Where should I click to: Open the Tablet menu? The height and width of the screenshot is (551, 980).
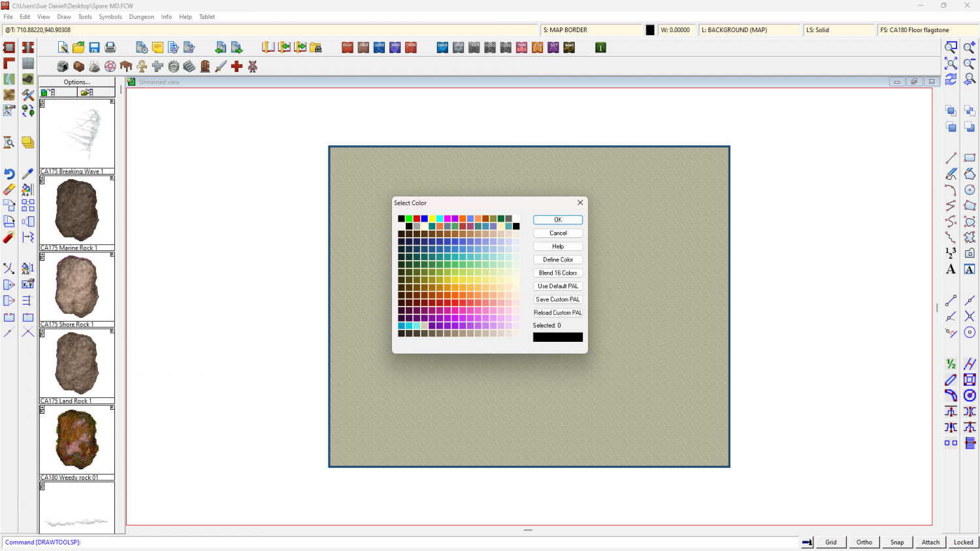point(207,17)
